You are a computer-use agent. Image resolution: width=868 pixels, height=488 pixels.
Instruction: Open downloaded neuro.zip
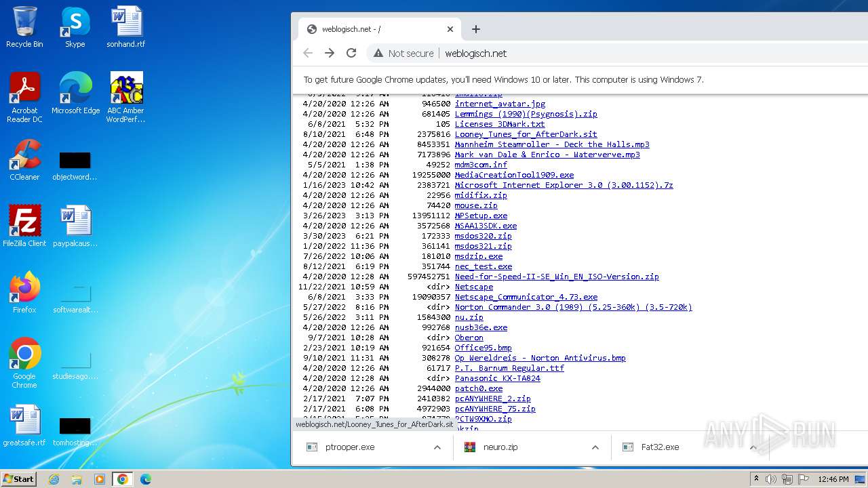500,447
